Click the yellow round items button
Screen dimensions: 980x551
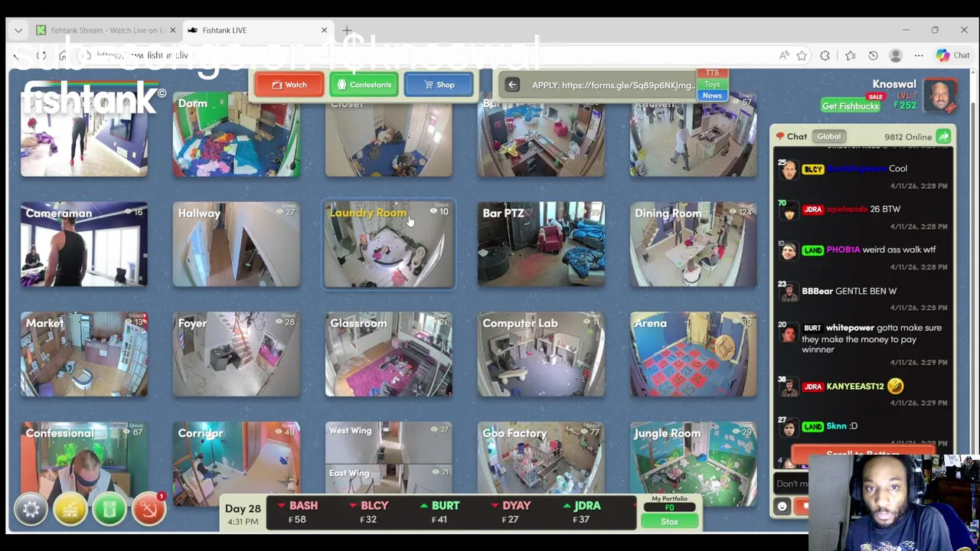tap(70, 509)
